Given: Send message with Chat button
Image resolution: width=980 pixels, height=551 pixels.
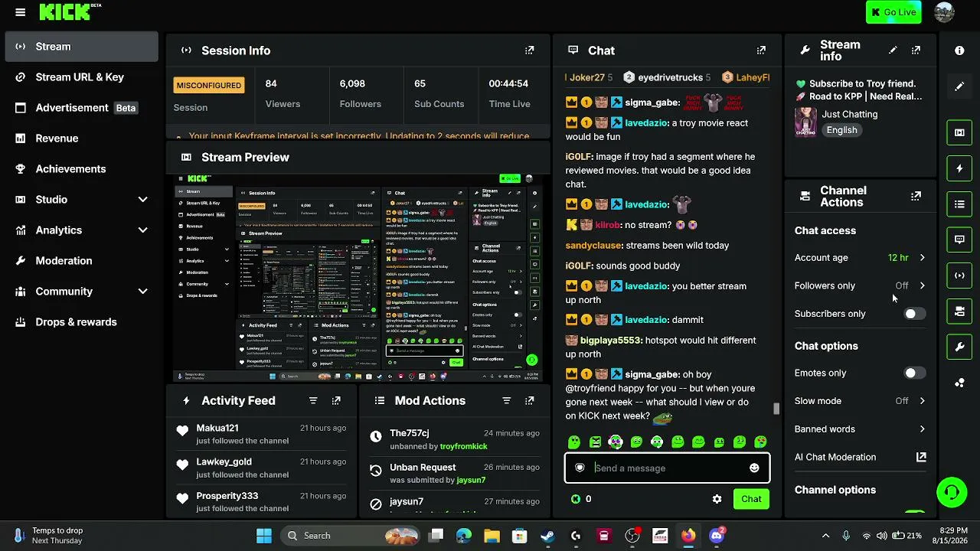Looking at the screenshot, I should pos(751,499).
